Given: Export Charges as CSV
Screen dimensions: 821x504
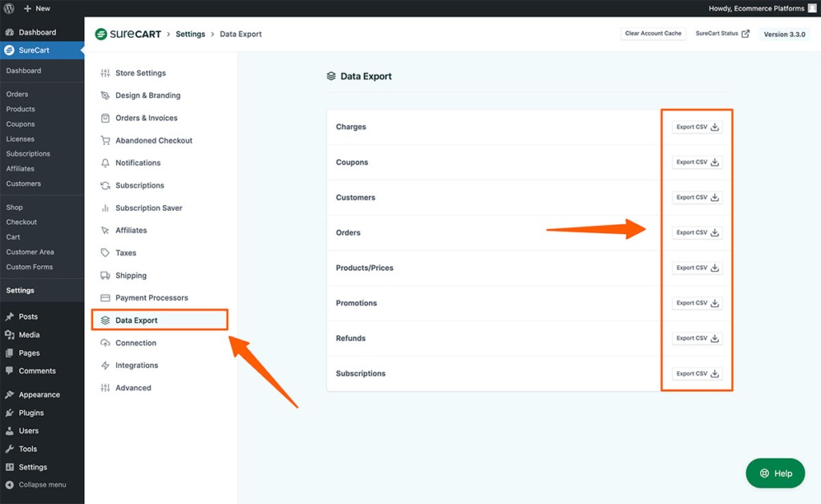Looking at the screenshot, I should [697, 127].
